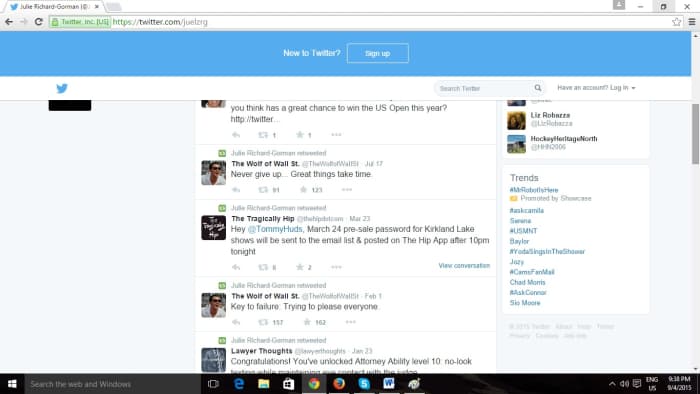Open the #USMNT trend
Screen dimensions: 700x394
(523, 231)
